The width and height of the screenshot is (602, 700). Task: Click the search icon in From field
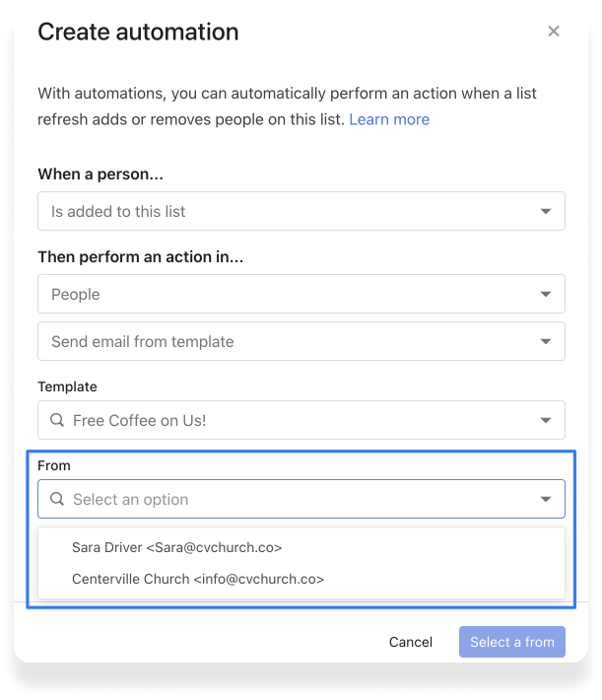tap(57, 499)
